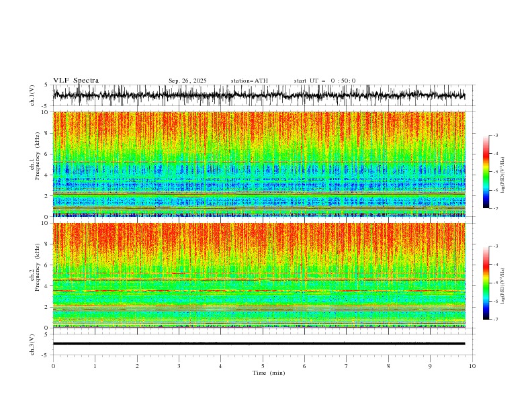Click the "-5" label on ch.1 color bar
532x411 pixels.
pos(496,172)
